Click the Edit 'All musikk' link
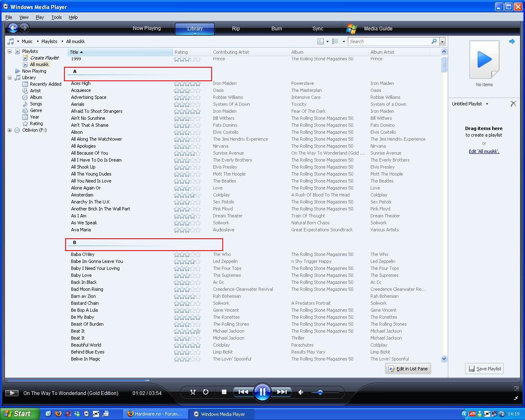The height and width of the screenshot is (420, 525). 484,151
